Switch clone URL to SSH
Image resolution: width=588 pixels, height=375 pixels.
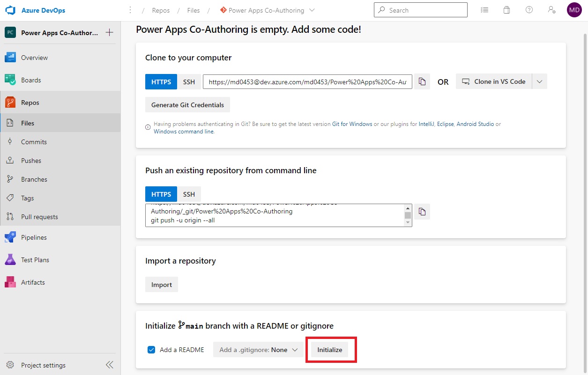(x=189, y=81)
